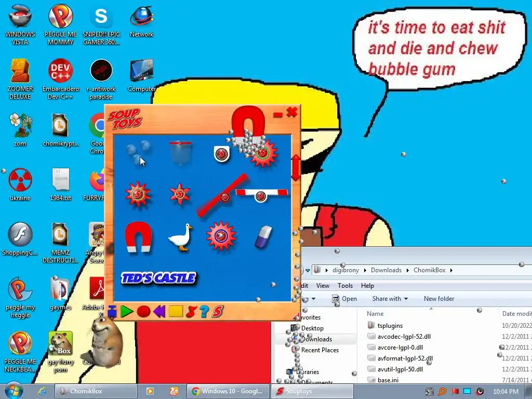Click the digibrony breadcrumb segment
532x399 pixels.
pos(345,270)
